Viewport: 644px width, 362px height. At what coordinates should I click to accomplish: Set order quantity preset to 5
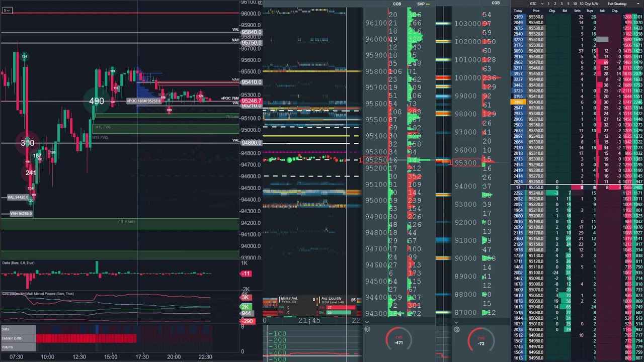(x=569, y=4)
